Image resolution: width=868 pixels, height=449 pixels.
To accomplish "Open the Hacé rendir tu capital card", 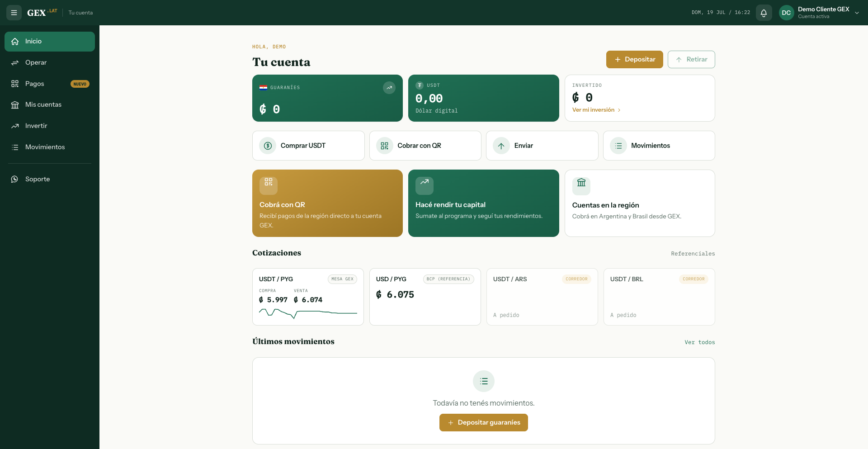I will click(483, 203).
